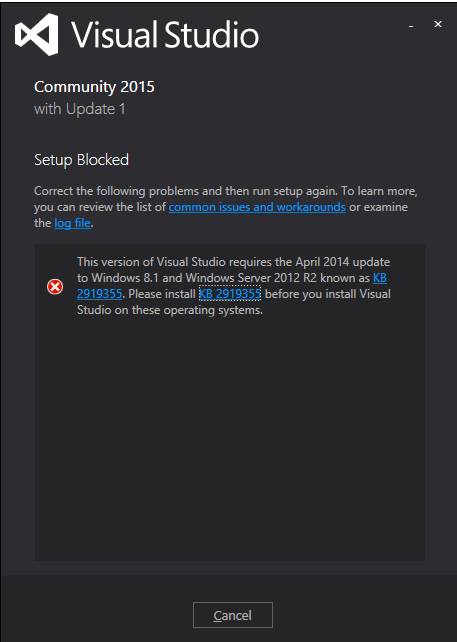The height and width of the screenshot is (642, 457).
Task: Close the setup window with X
Action: pyautogui.click(x=438, y=24)
